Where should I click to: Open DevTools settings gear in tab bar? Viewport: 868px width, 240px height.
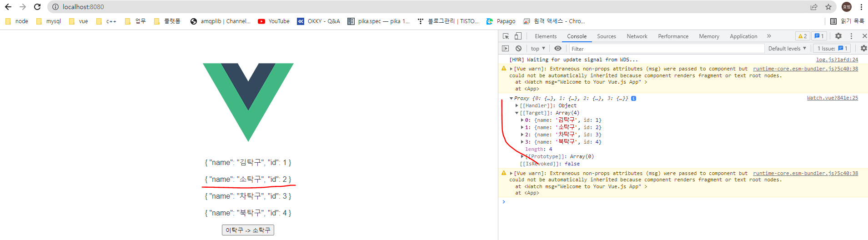coord(838,36)
